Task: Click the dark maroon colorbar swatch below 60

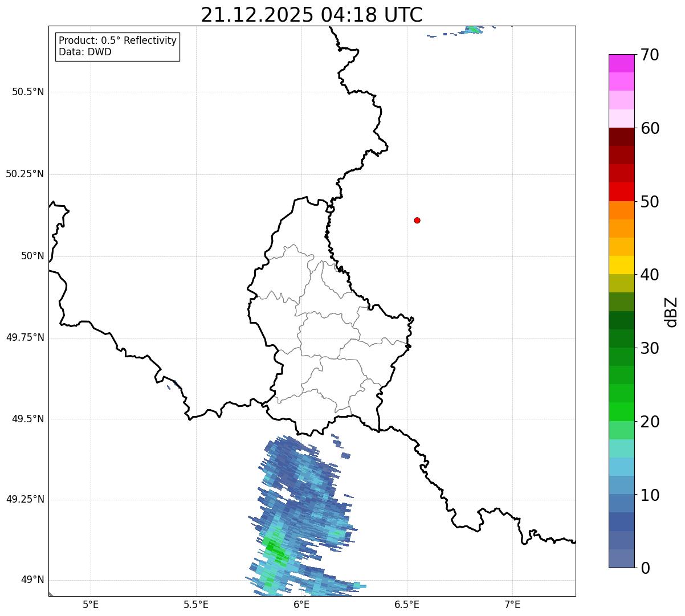Action: tap(621, 137)
